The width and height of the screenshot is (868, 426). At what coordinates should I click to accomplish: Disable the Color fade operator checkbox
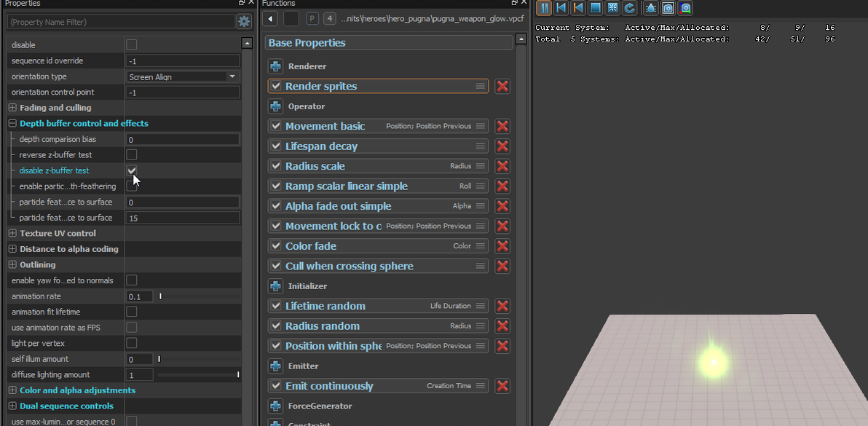(x=275, y=246)
